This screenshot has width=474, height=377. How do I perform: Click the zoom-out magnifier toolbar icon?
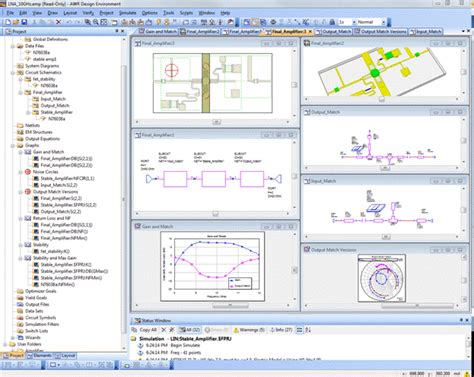coord(96,22)
